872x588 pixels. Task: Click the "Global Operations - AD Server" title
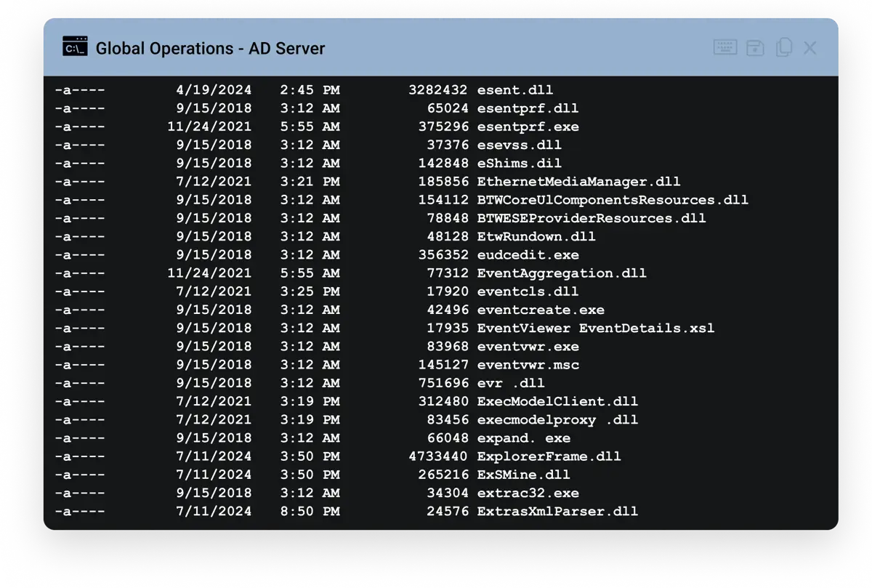pos(211,49)
